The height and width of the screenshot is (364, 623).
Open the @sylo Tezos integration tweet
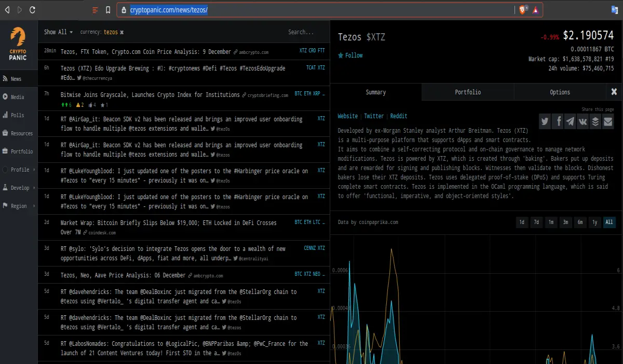click(173, 253)
